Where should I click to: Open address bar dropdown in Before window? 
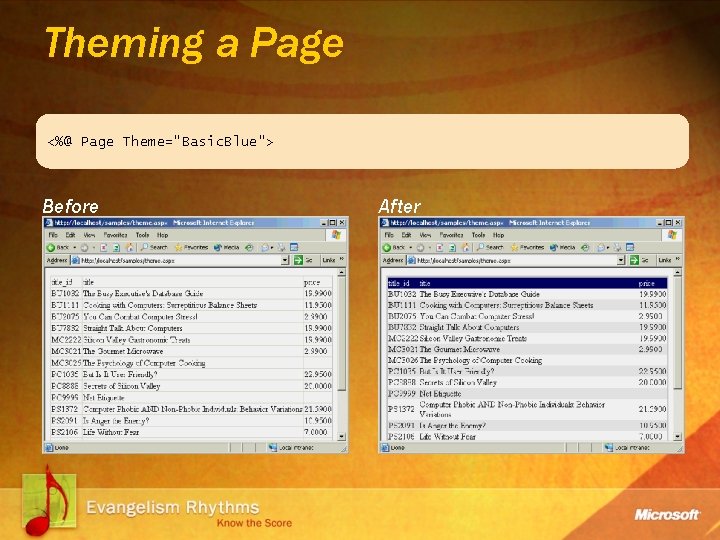[285, 260]
